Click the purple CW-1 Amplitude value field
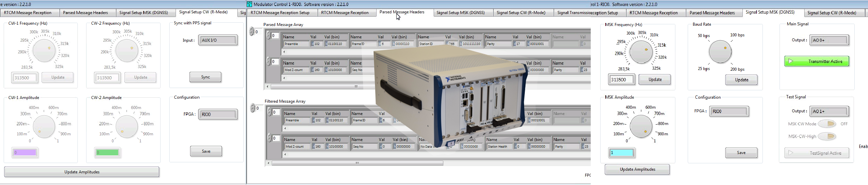This screenshot has height=185, width=868. coord(25,153)
